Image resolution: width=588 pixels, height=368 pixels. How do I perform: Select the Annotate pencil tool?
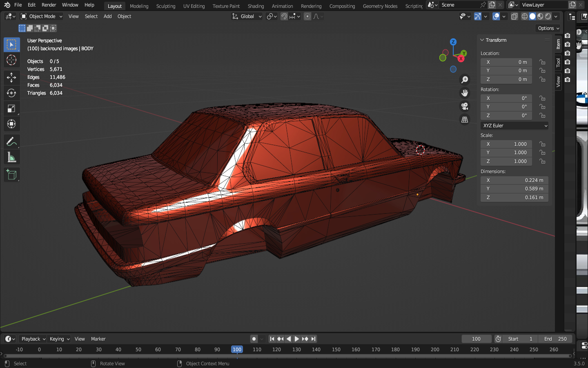tap(11, 142)
